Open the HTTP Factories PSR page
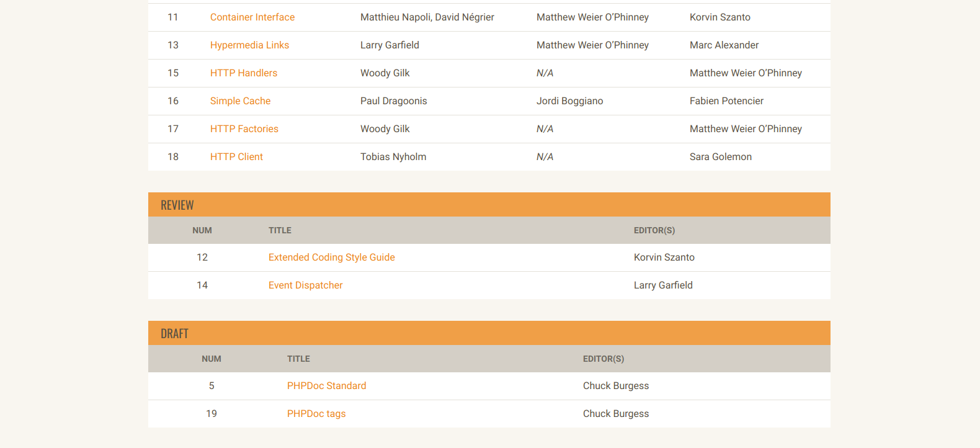Viewport: 980px width, 448px height. pos(244,128)
